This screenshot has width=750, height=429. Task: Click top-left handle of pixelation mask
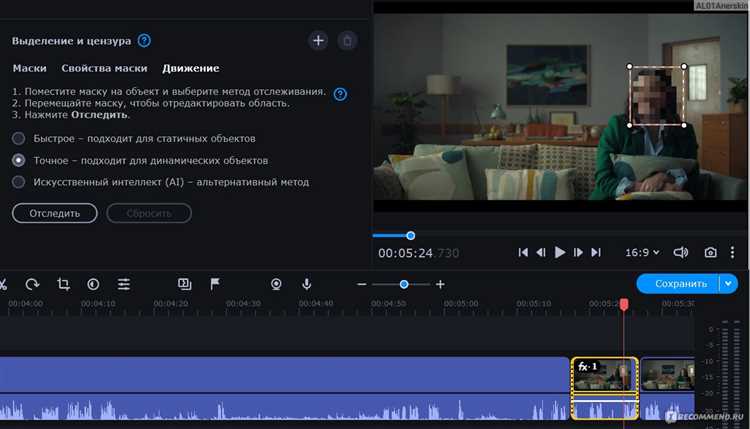pyautogui.click(x=629, y=66)
